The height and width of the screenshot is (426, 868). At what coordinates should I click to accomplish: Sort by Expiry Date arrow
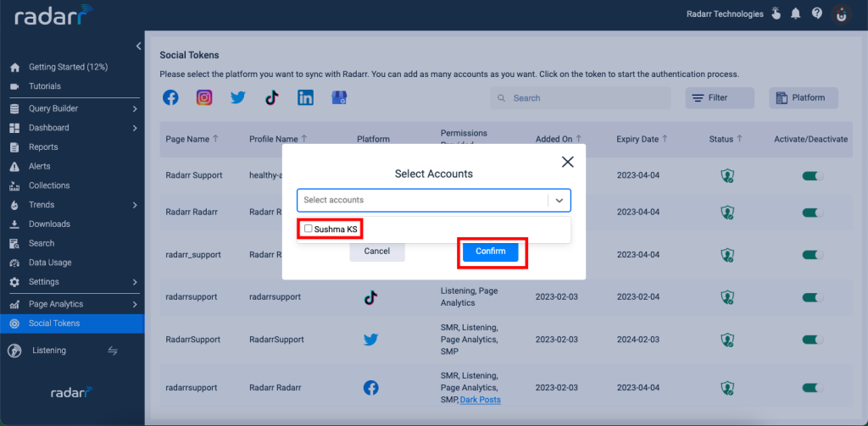point(665,139)
